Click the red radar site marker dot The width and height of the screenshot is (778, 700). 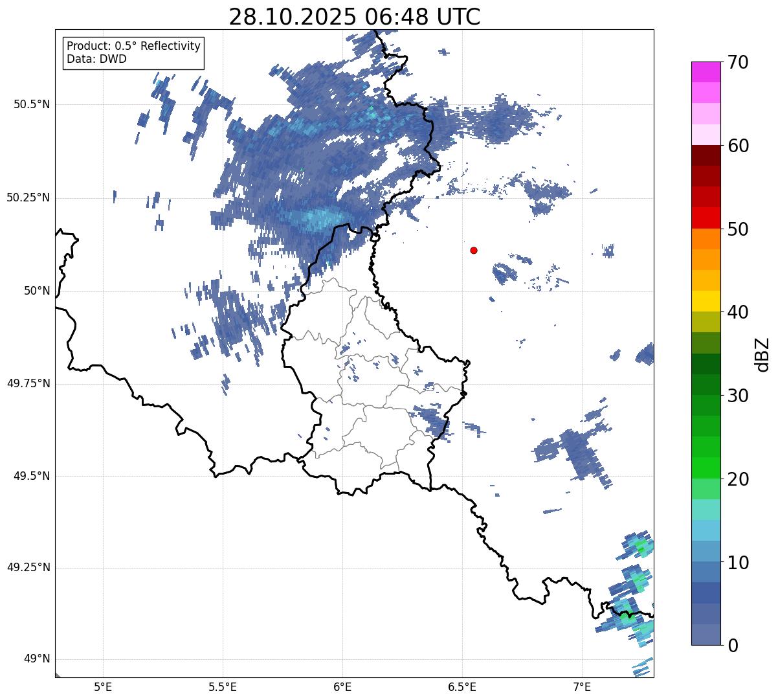474,250
